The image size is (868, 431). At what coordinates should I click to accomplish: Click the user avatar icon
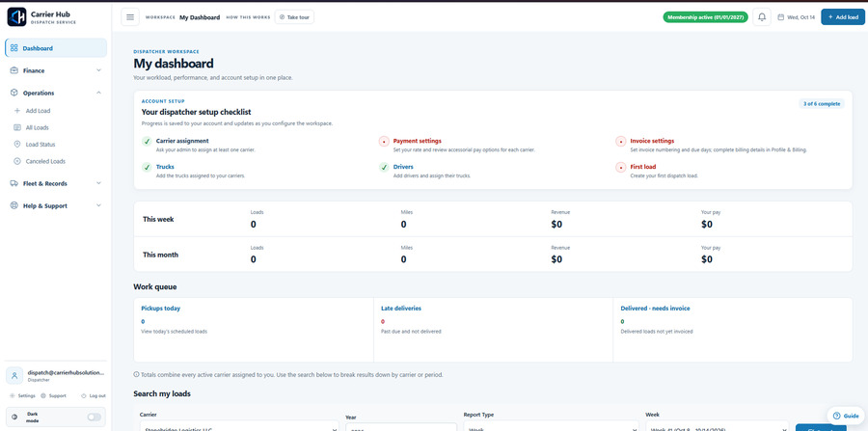point(14,376)
